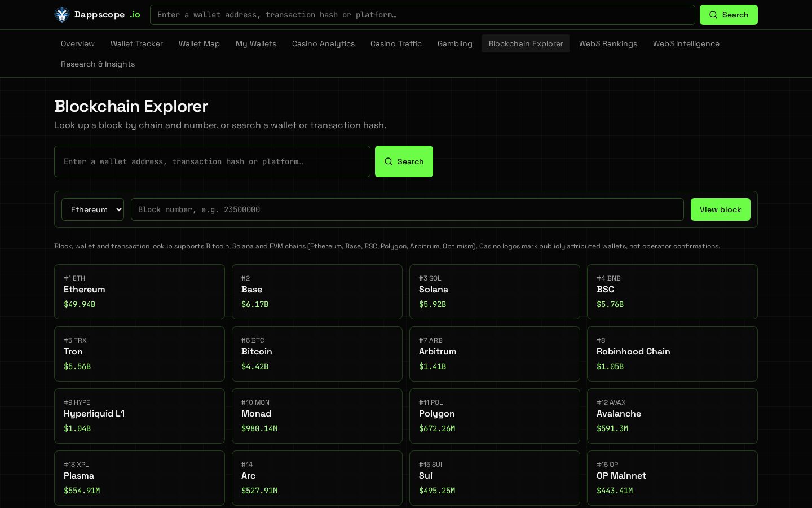Open the Research & Insights tab
812x508 pixels.
coord(98,64)
